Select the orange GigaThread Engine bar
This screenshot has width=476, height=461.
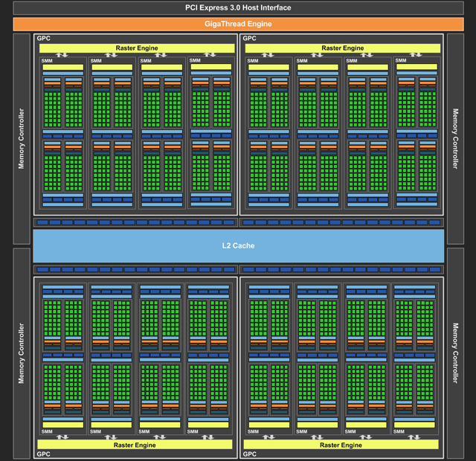tap(238, 24)
